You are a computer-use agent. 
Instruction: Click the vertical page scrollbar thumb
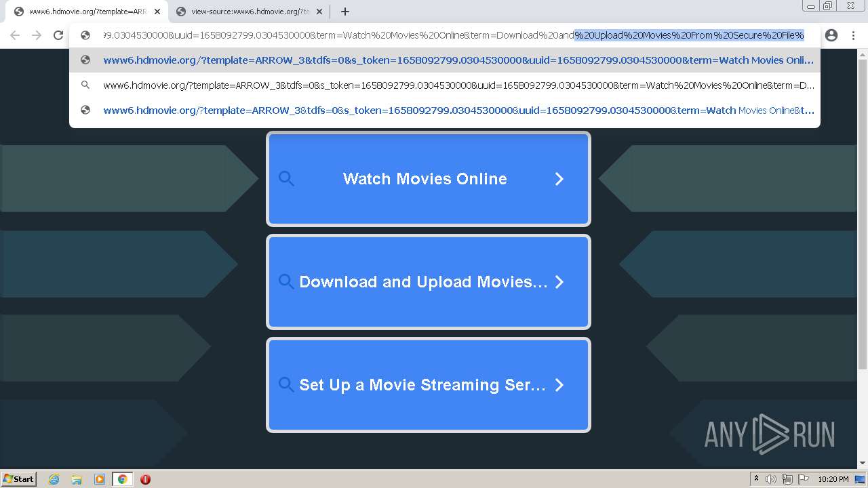coord(863,213)
